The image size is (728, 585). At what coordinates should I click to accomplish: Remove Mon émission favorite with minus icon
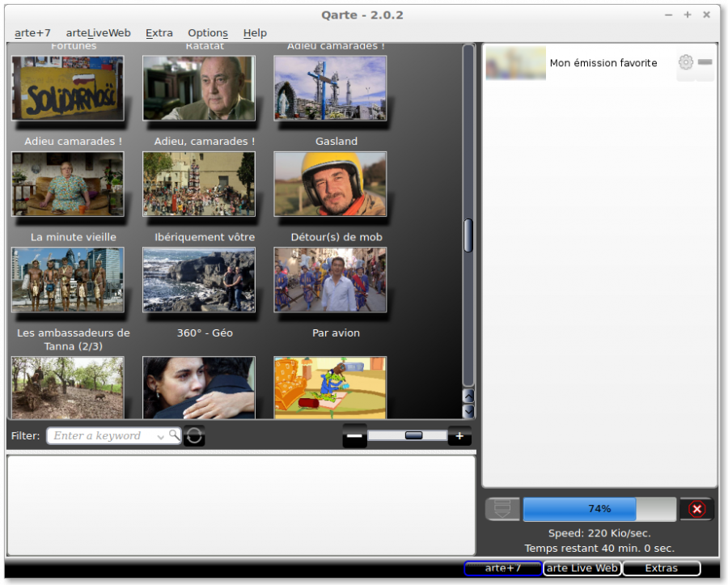coord(705,62)
